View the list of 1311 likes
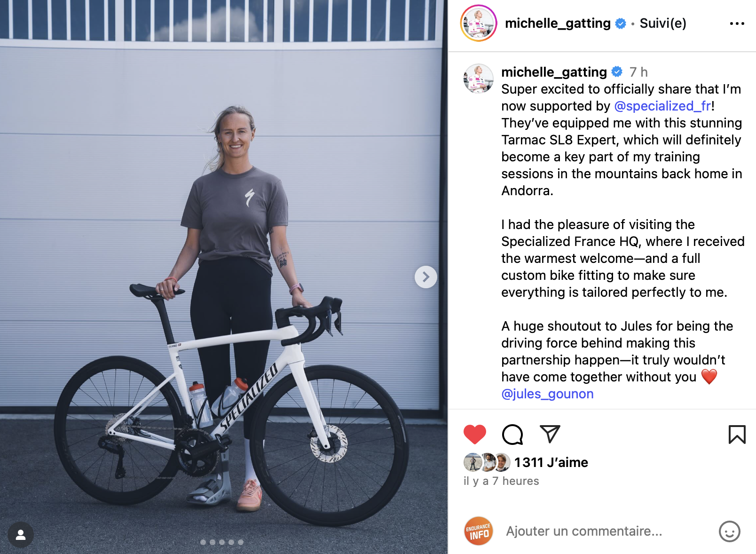Viewport: 756px width, 554px height. [x=551, y=462]
